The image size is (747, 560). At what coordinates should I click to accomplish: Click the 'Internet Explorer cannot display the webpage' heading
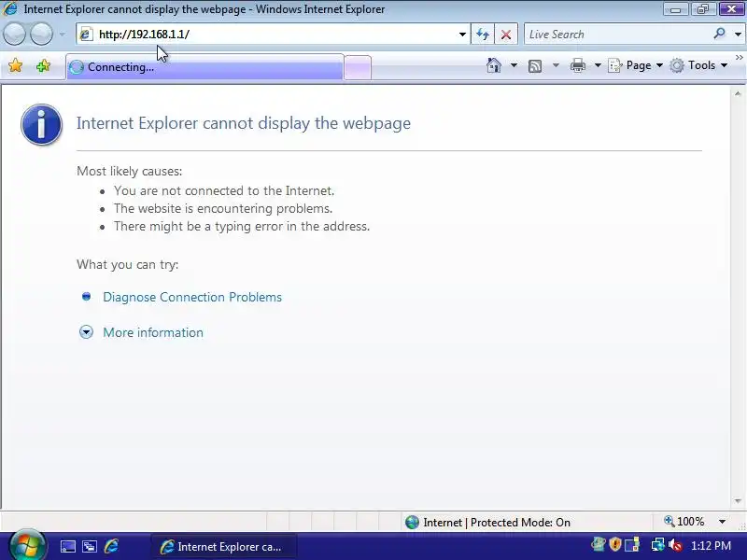[244, 123]
